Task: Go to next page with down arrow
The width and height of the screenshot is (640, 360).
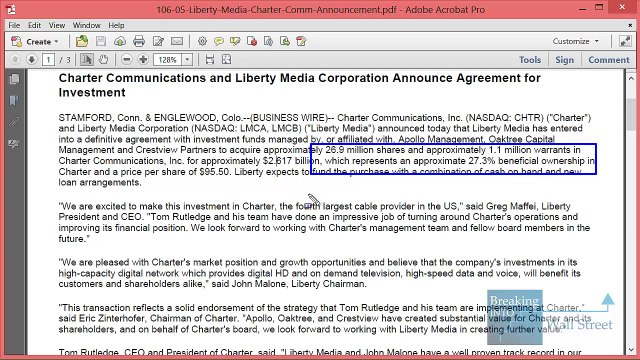Action: (31, 60)
